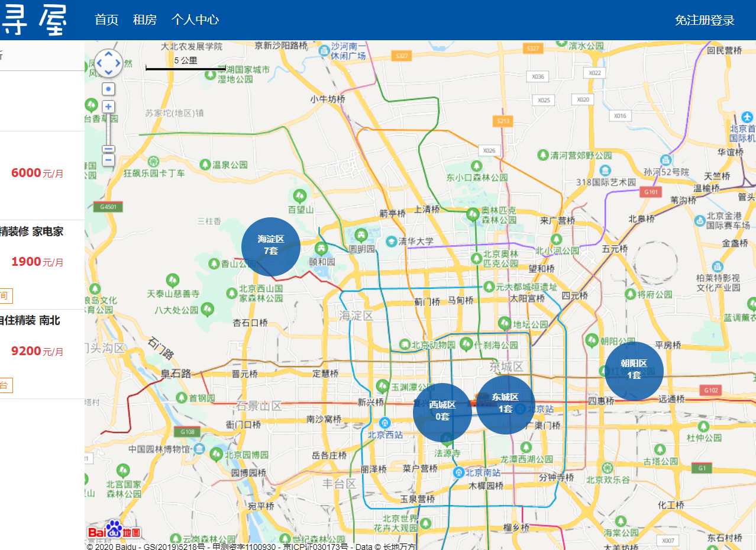Pan the map down with the arrow control
756x550 pixels.
108,72
